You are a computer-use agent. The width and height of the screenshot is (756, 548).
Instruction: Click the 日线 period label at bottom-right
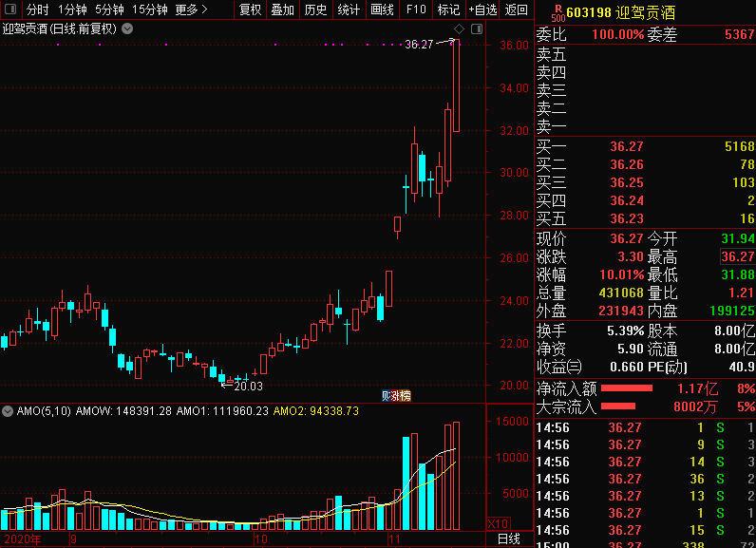pyautogui.click(x=509, y=539)
